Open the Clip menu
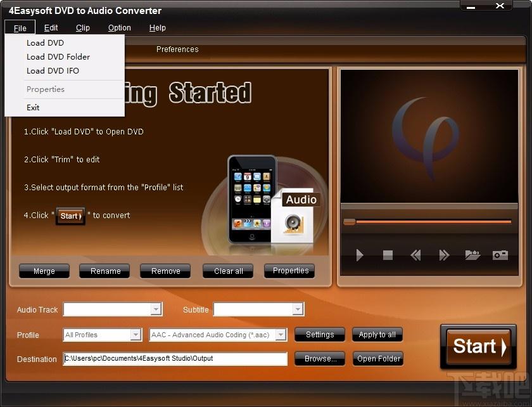 point(83,28)
